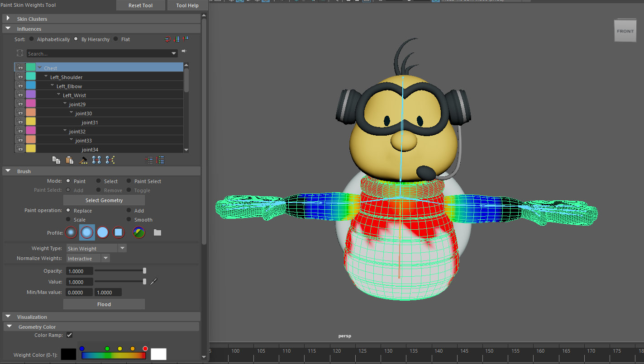Viewport: 644px width, 364px height.
Task: Select the highlighted soft brush profile
Action: pyautogui.click(x=87, y=232)
